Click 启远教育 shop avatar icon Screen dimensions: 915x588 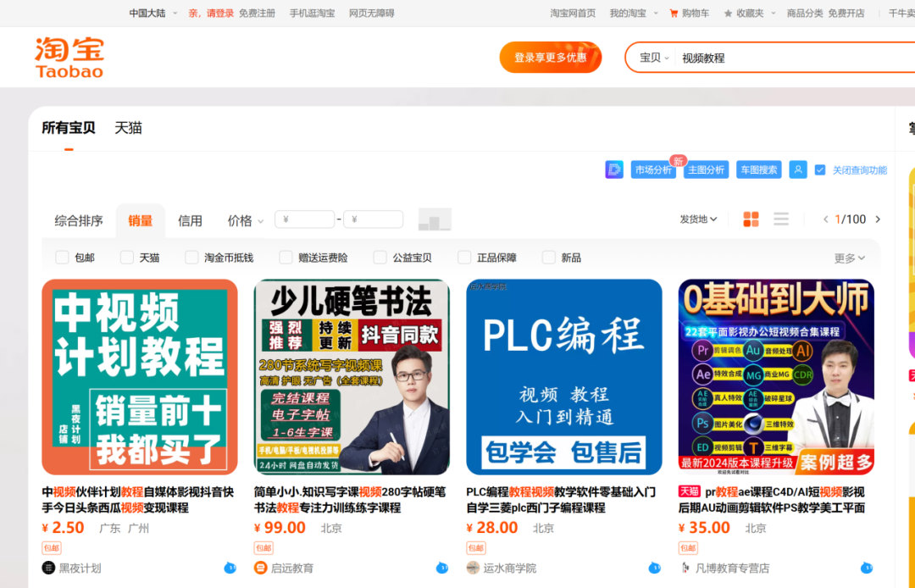tap(261, 568)
